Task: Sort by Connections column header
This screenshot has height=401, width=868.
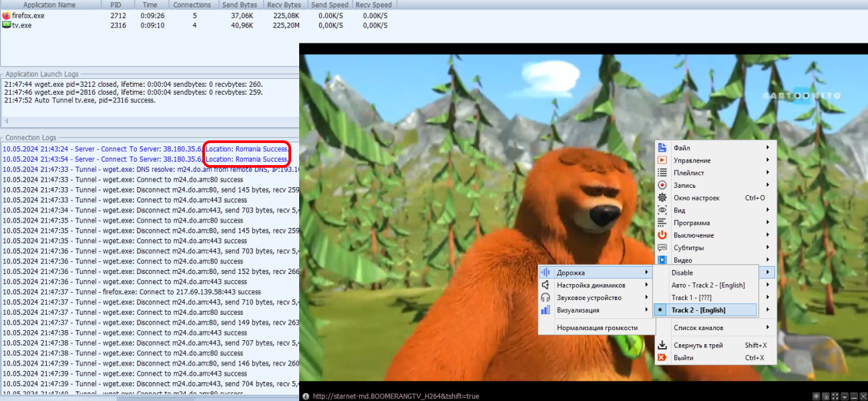Action: pyautogui.click(x=192, y=5)
